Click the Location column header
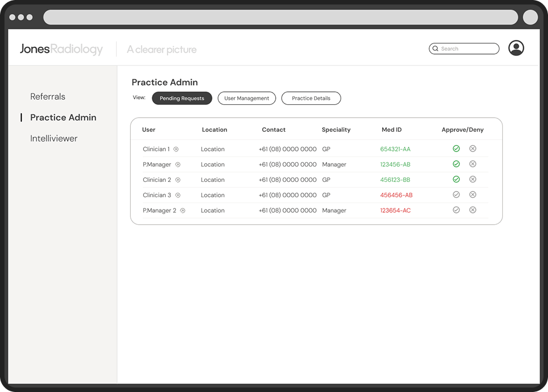548x392 pixels. [x=215, y=130]
